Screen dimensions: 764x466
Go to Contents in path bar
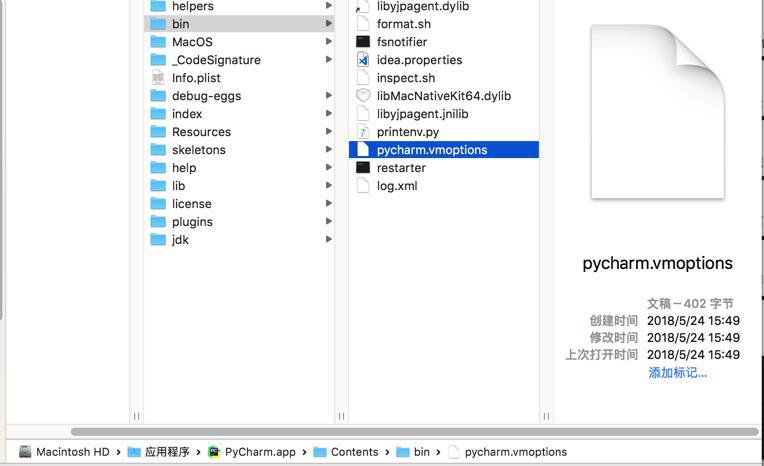coord(346,452)
